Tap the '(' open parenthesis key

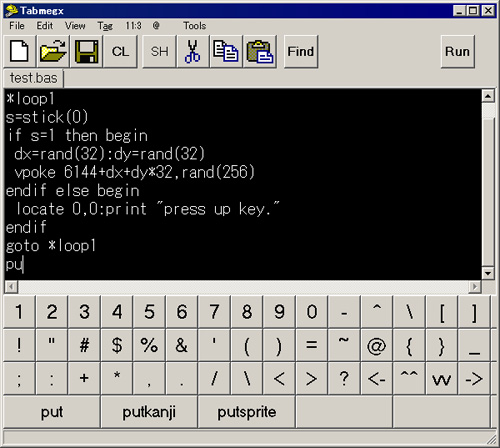click(247, 345)
